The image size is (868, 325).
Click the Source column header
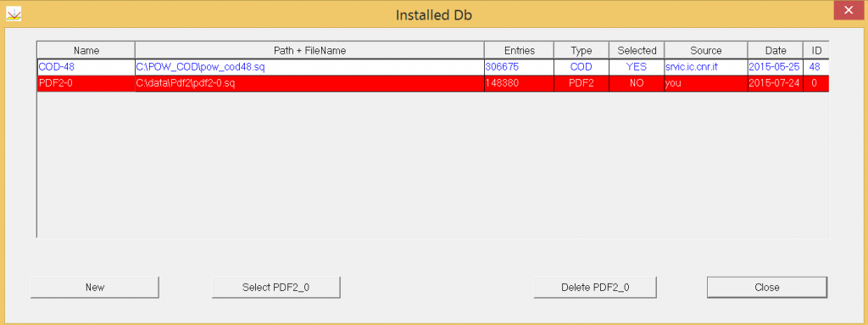tap(706, 50)
